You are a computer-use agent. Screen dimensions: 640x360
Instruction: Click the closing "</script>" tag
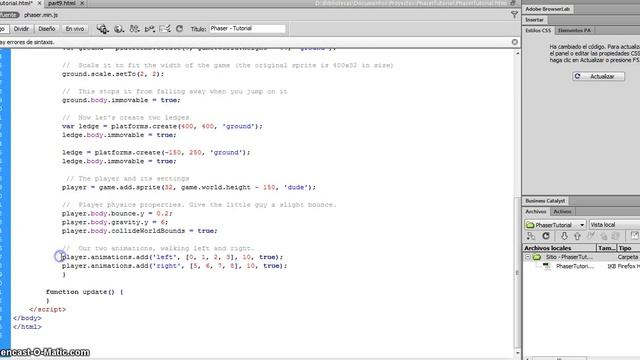click(47, 309)
